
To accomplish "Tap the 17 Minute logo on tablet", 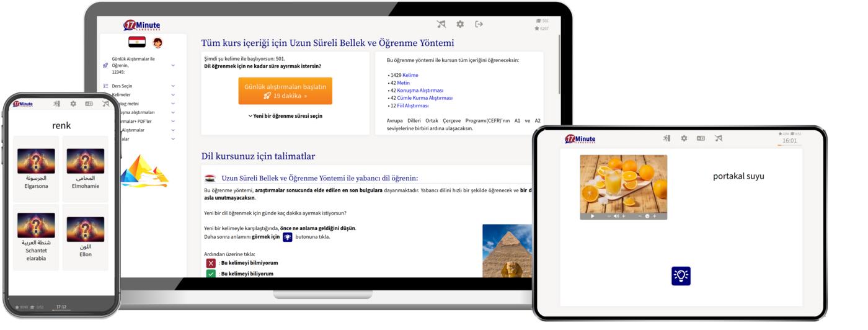I will point(580,140).
